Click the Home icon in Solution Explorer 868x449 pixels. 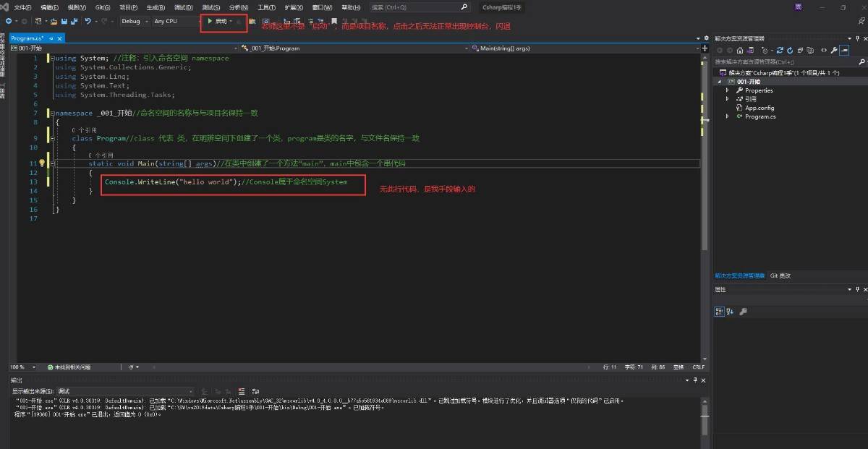(739, 50)
